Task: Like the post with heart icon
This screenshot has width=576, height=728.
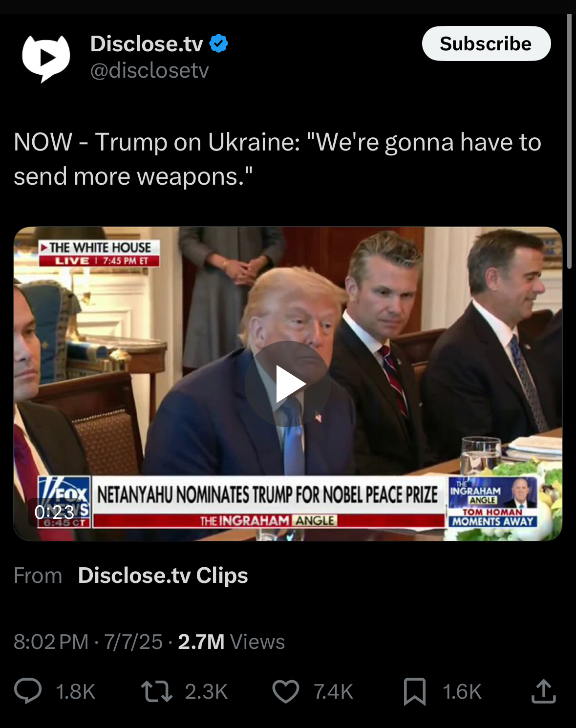Action: pos(285,691)
